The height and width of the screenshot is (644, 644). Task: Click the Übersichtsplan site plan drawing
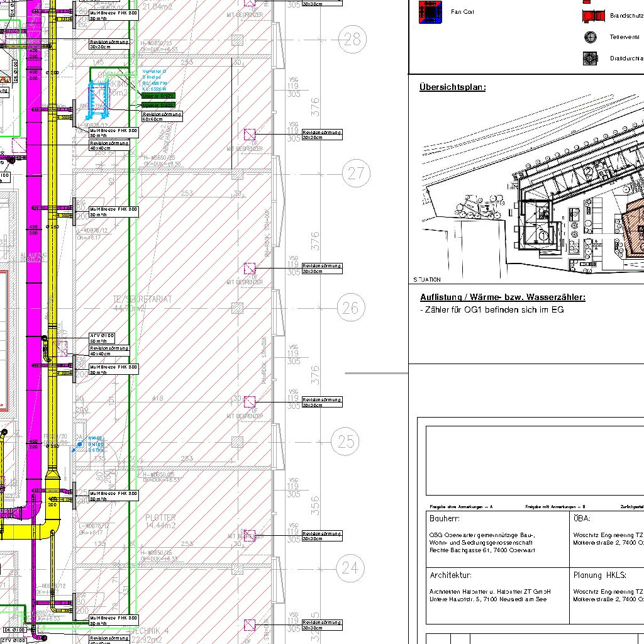(x=533, y=185)
